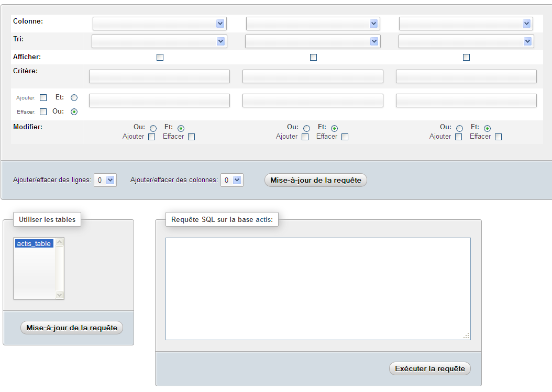Select Ou radio in third Modifier column

click(x=459, y=128)
